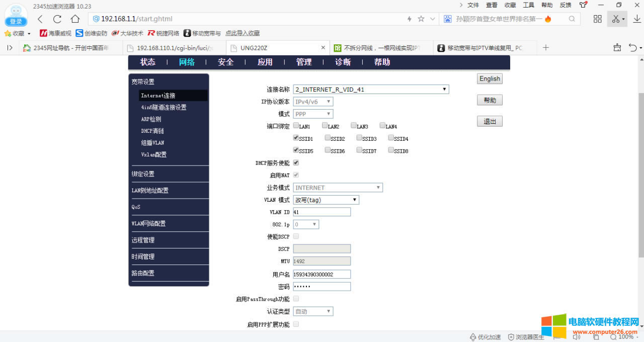Uncheck the SSID1 checkbox
Viewport: 644px width, 342px height.
click(296, 138)
